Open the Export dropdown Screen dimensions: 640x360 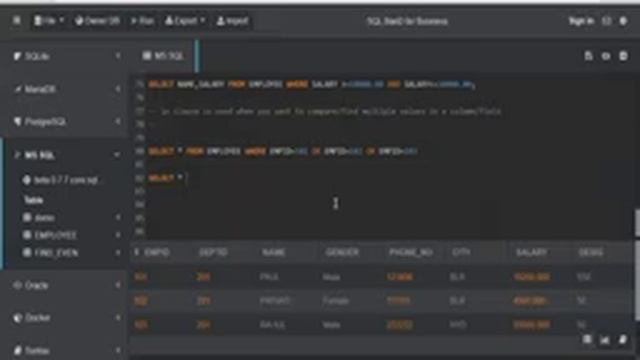click(185, 20)
